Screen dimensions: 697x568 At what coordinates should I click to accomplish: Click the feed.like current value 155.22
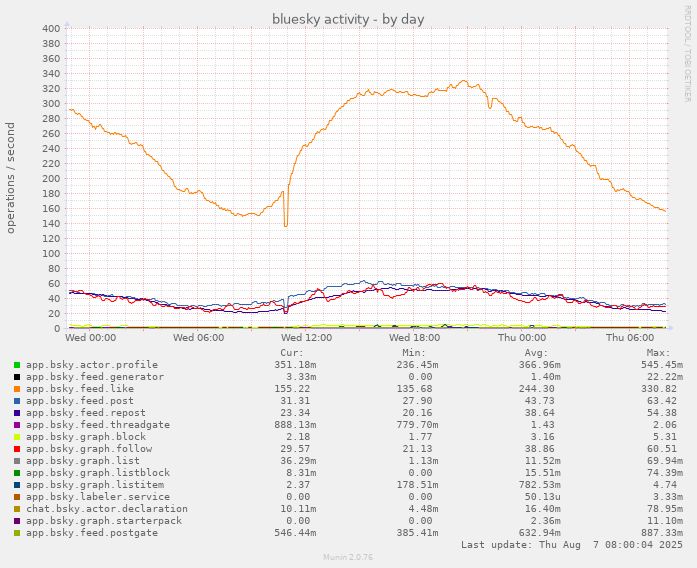(x=292, y=389)
